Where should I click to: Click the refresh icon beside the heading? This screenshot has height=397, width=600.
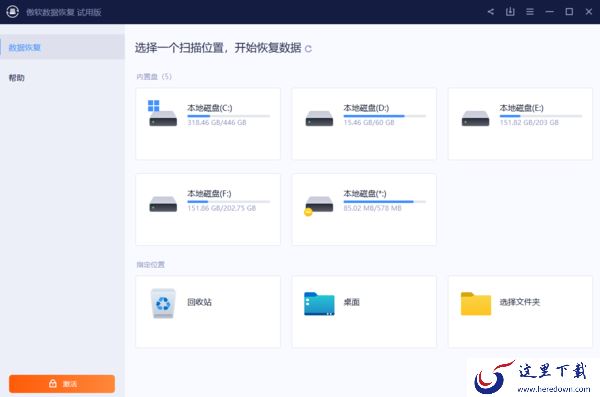(308, 49)
